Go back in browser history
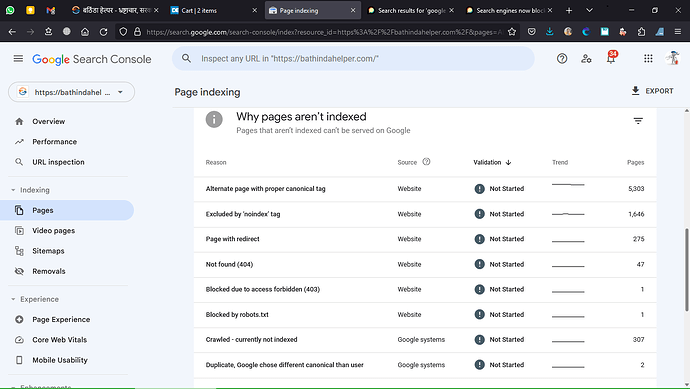690x389 pixels. coord(12,32)
